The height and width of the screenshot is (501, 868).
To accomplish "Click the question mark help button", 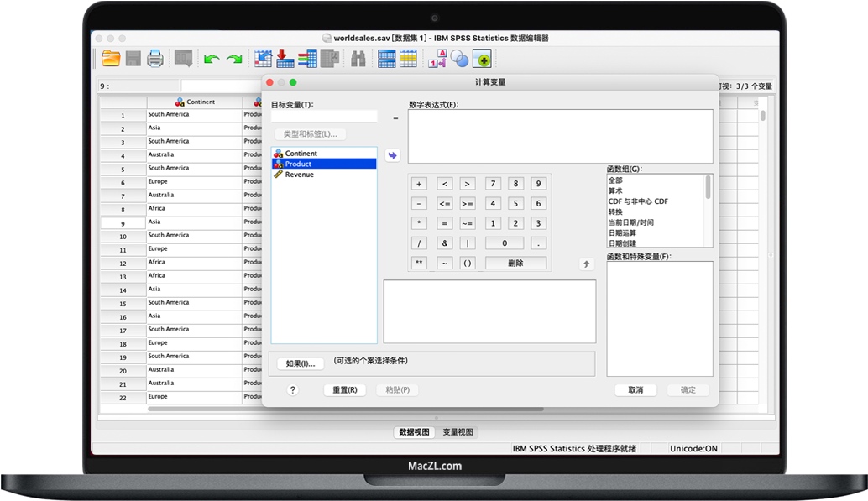I will pos(293,390).
